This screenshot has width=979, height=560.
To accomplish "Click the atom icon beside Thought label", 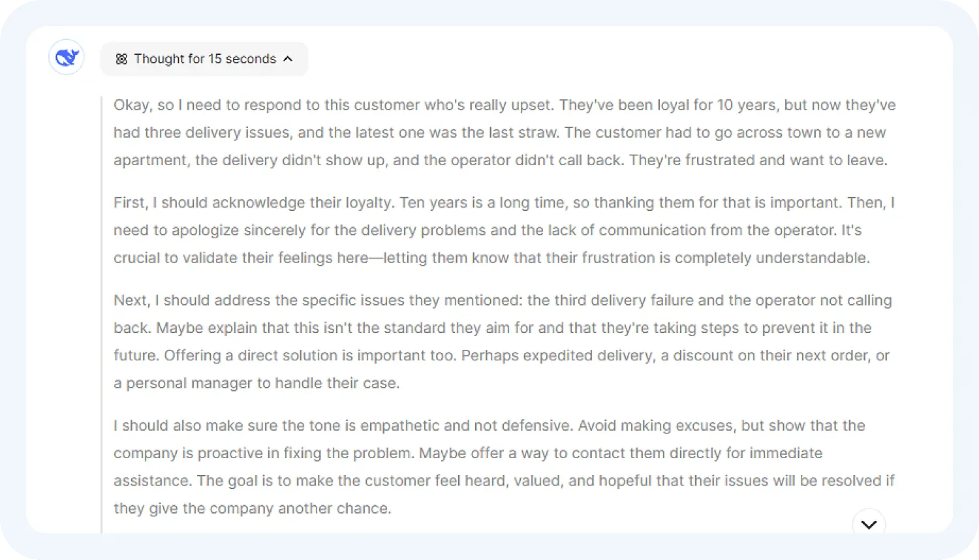I will pos(121,59).
